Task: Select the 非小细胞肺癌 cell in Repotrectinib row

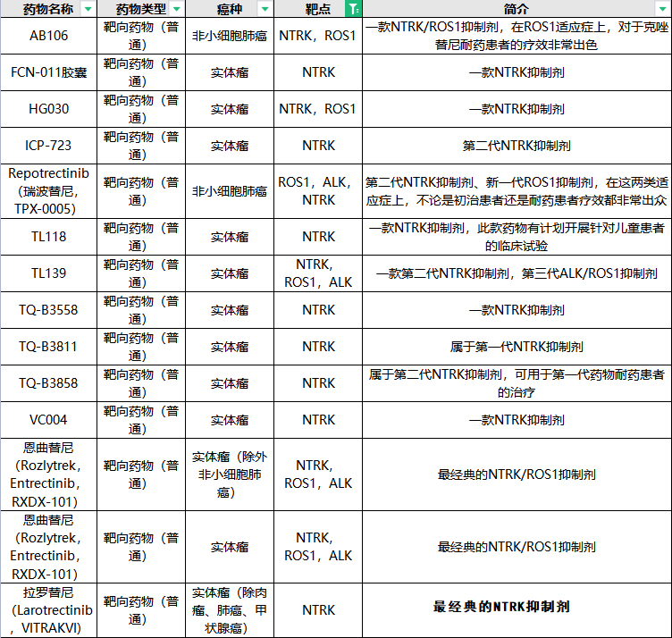Action: 230,191
